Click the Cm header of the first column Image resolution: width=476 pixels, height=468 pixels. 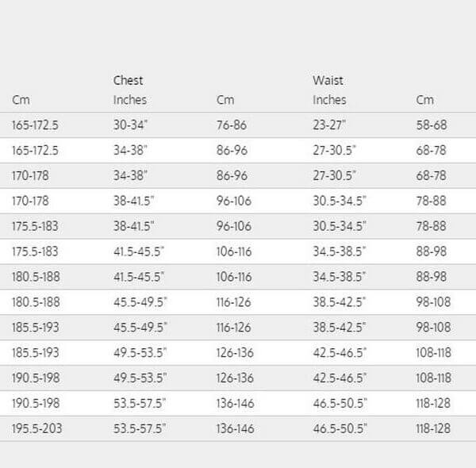click(21, 100)
